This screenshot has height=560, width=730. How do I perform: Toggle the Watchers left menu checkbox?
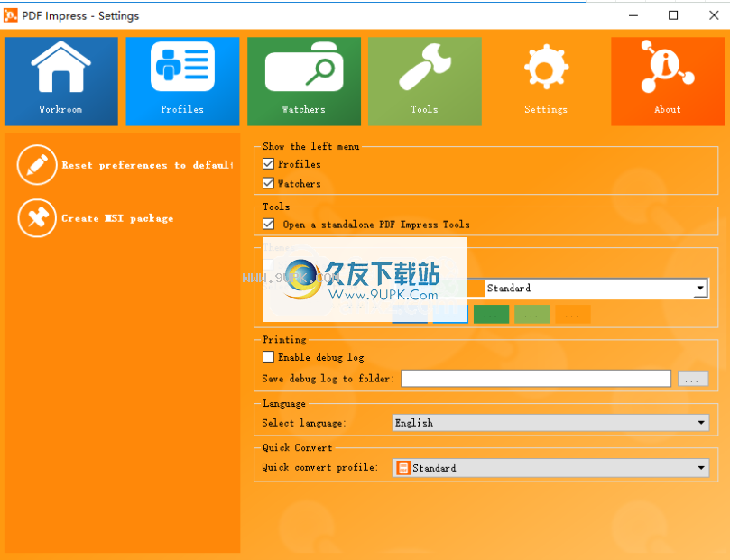click(x=268, y=183)
